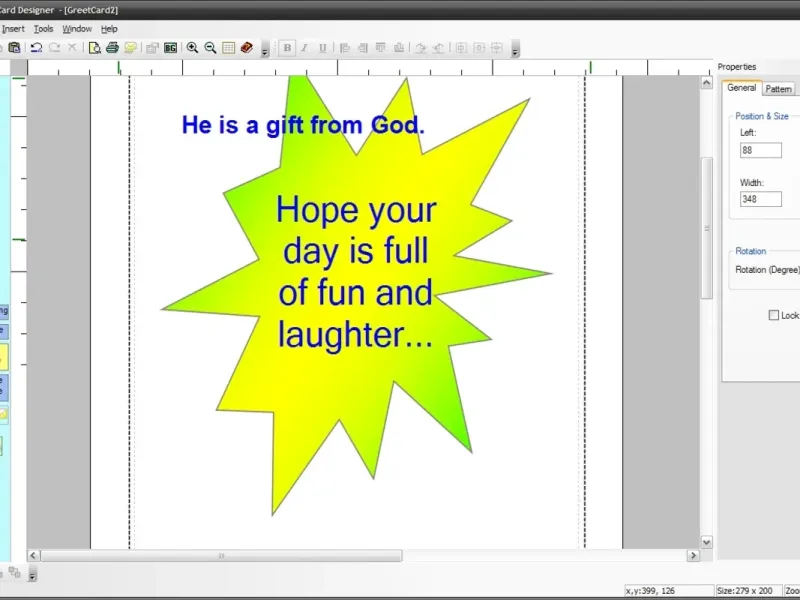The width and height of the screenshot is (800, 600).
Task: Click the horizontal scrollbar right arrow
Action: [x=693, y=555]
